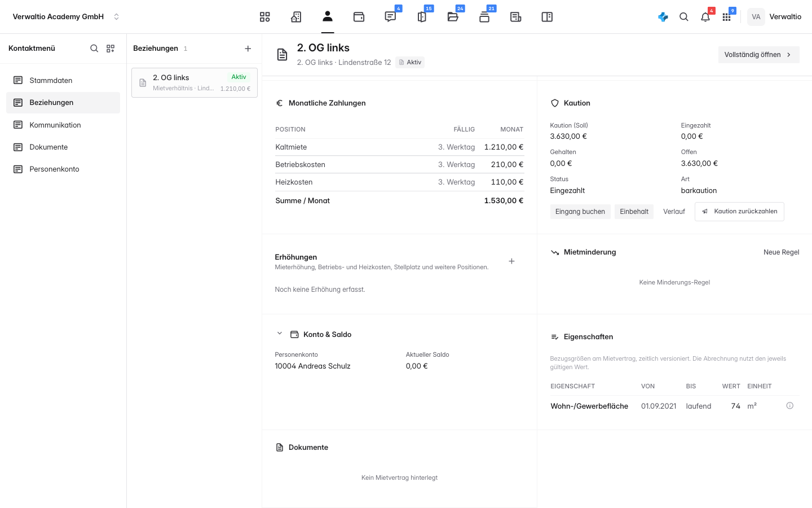This screenshot has width=812, height=508.
Task: Click the Kaltmiete amount 1.210,00 €
Action: (x=504, y=147)
